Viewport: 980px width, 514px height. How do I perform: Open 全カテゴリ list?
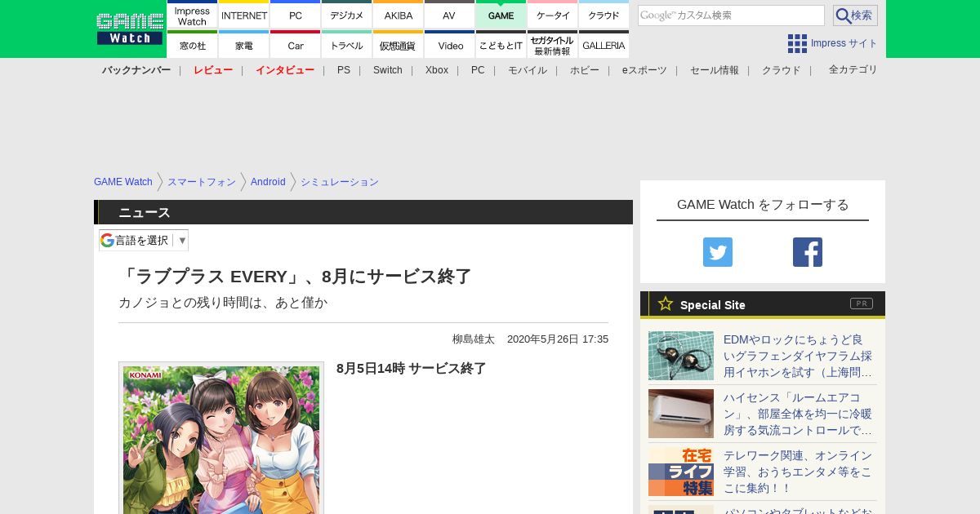(853, 70)
